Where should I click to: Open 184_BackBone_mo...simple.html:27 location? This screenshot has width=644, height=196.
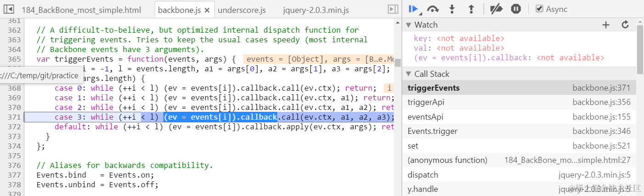tap(567, 160)
